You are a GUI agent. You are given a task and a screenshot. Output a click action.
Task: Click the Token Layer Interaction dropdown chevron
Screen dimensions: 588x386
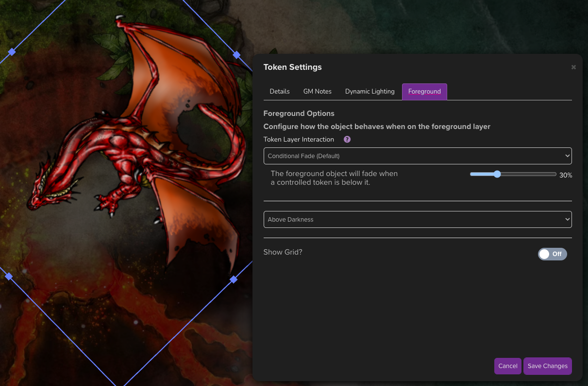tap(567, 156)
